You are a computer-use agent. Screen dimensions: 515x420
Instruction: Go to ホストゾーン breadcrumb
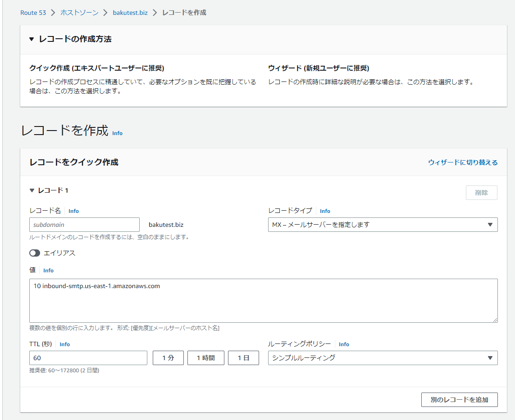[79, 13]
